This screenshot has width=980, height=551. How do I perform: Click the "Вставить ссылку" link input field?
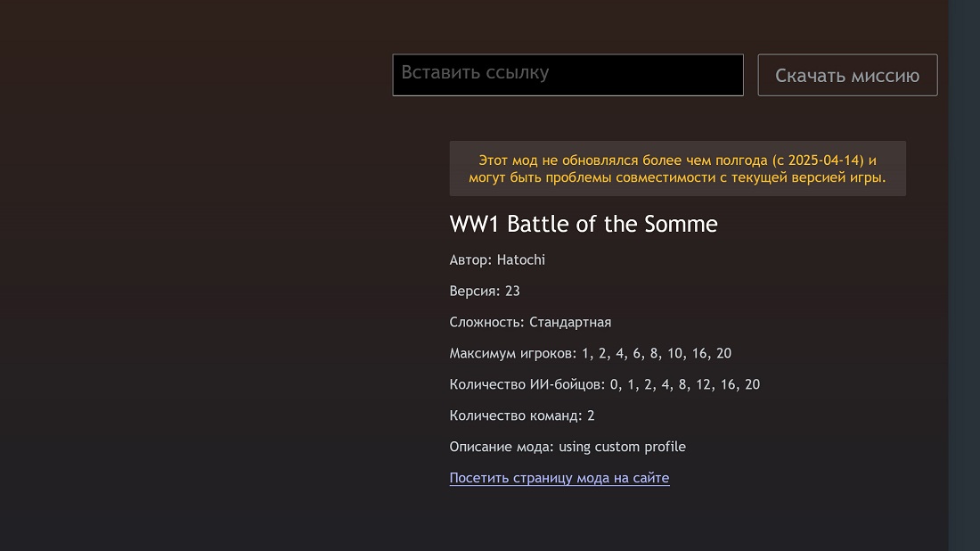pyautogui.click(x=568, y=75)
